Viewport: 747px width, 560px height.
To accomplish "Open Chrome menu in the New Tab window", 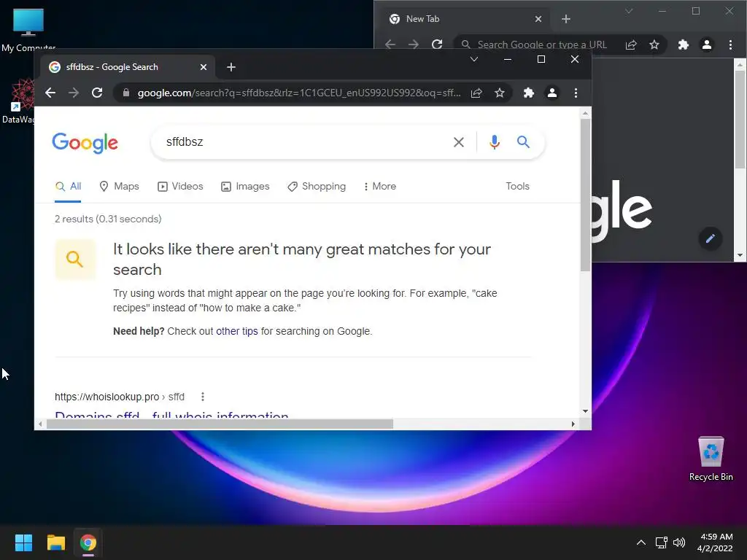I will (731, 44).
